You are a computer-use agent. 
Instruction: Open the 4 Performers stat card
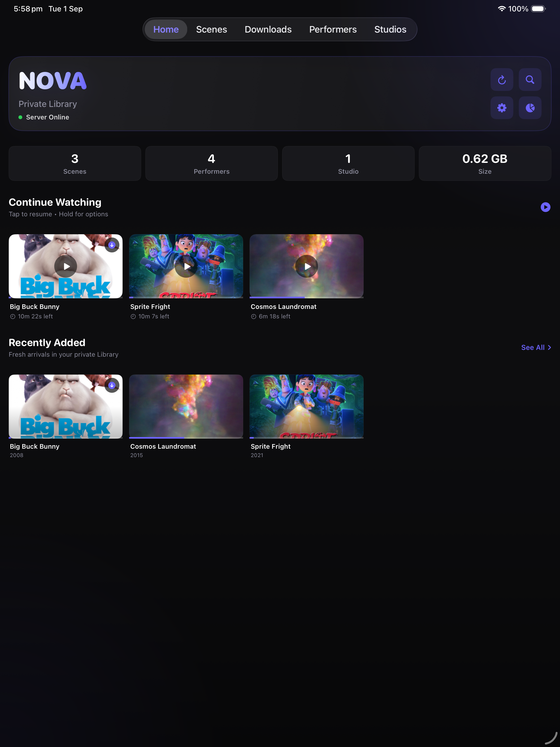pos(212,163)
